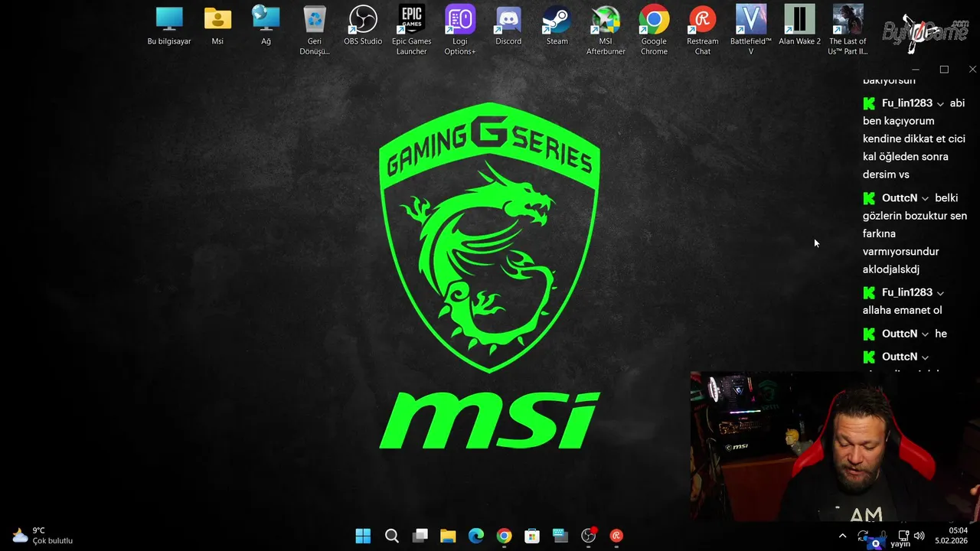Open Microsoft Edge from the taskbar
The height and width of the screenshot is (551, 980).
[476, 536]
